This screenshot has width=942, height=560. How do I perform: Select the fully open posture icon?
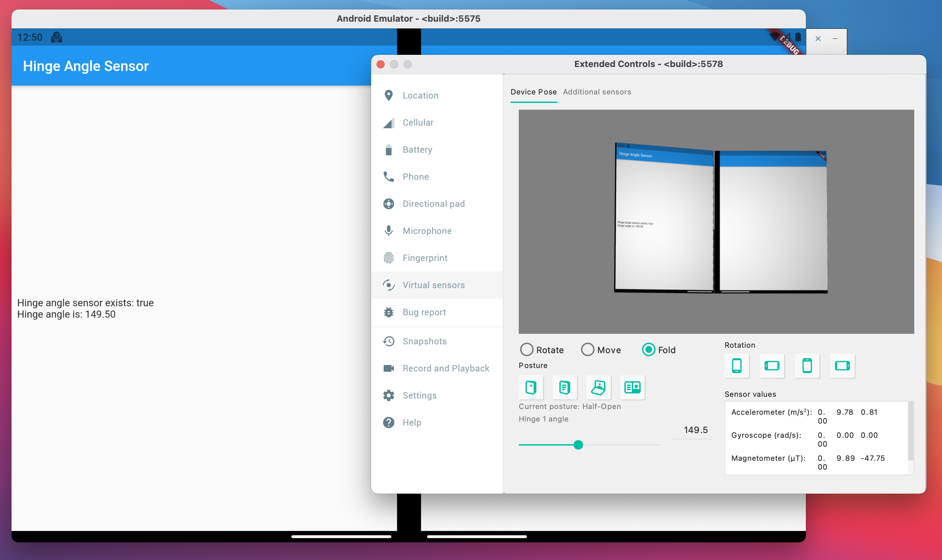[x=632, y=387]
